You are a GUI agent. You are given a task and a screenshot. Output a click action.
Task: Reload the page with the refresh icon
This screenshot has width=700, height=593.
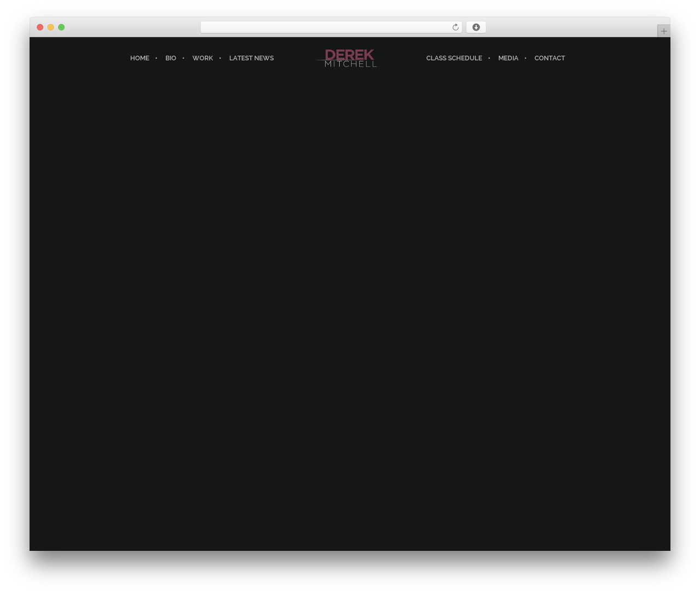pyautogui.click(x=455, y=27)
